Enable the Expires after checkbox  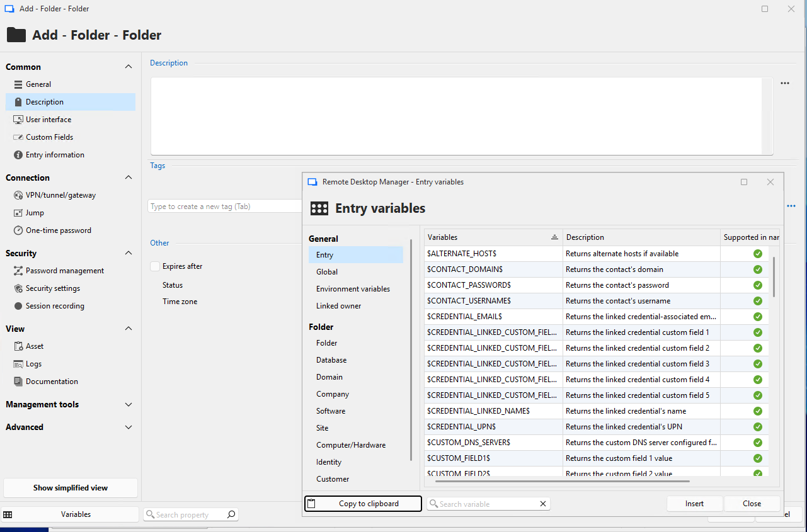(155, 266)
